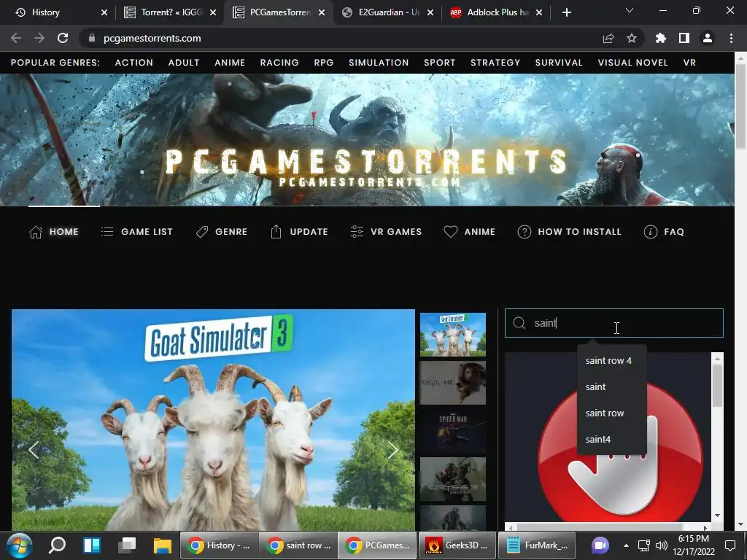Open taskbar search magnifier
Image resolution: width=747 pixels, height=560 pixels.
57,545
